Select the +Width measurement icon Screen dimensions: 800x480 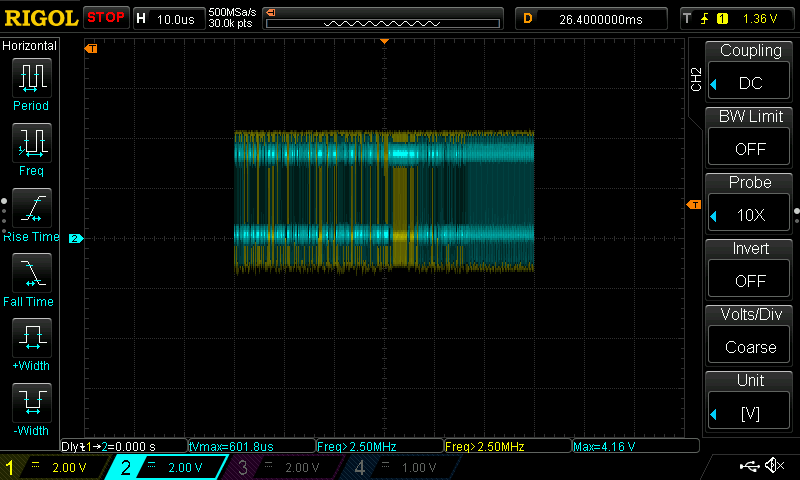(x=31, y=338)
